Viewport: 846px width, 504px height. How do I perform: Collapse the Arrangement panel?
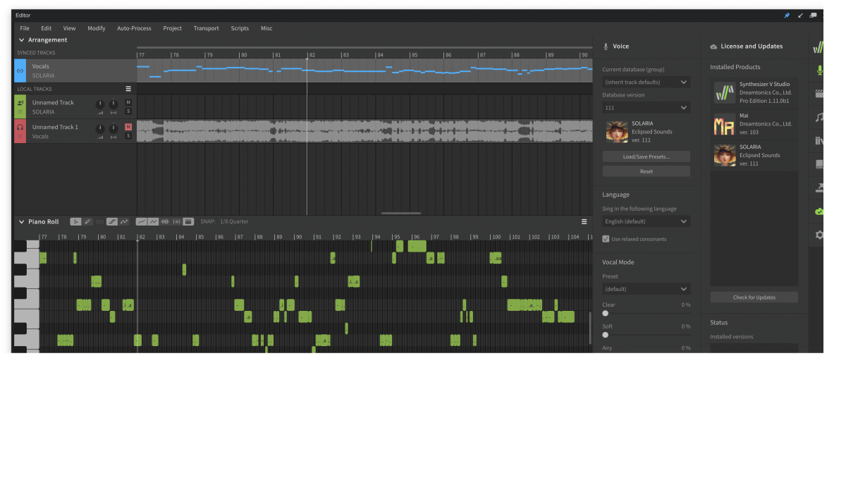coord(21,40)
